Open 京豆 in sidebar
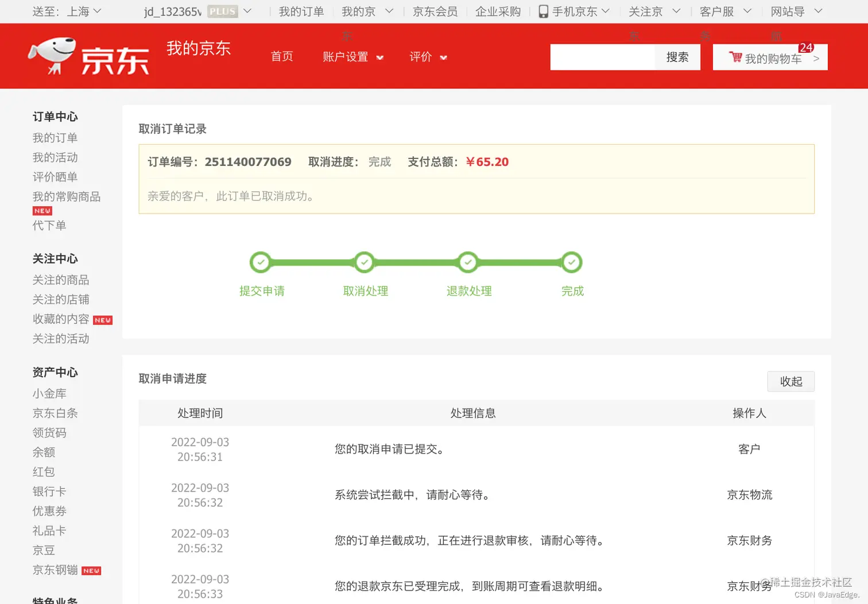868x604 pixels. pos(44,549)
